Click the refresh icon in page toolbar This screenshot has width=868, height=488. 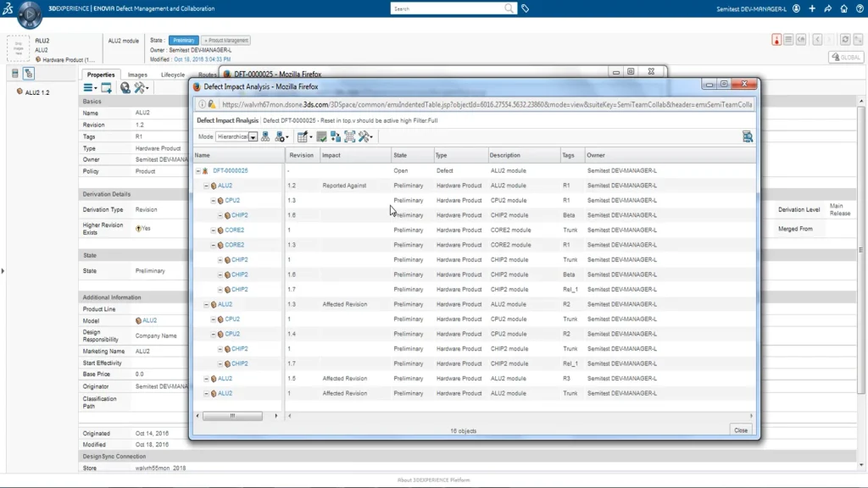pyautogui.click(x=844, y=40)
